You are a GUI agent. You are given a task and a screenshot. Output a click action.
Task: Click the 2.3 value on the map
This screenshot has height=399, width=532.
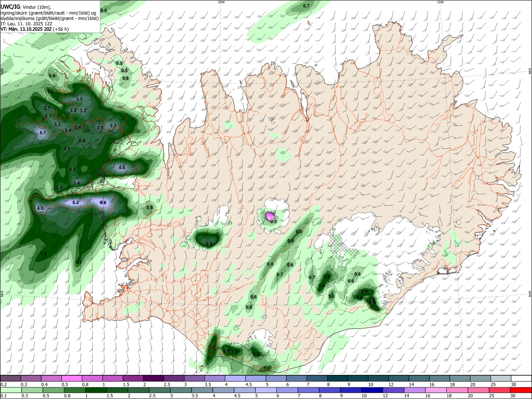click(59, 187)
